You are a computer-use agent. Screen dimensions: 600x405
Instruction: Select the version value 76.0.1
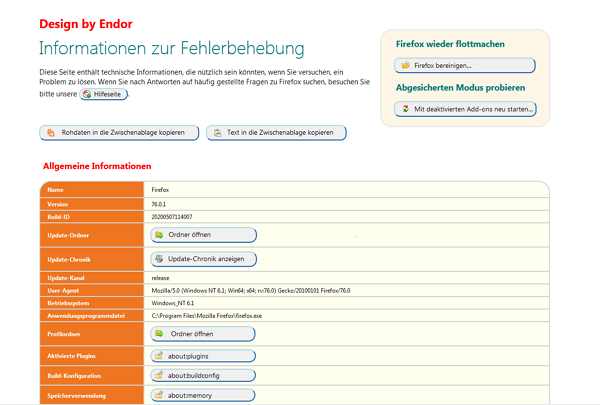point(158,204)
